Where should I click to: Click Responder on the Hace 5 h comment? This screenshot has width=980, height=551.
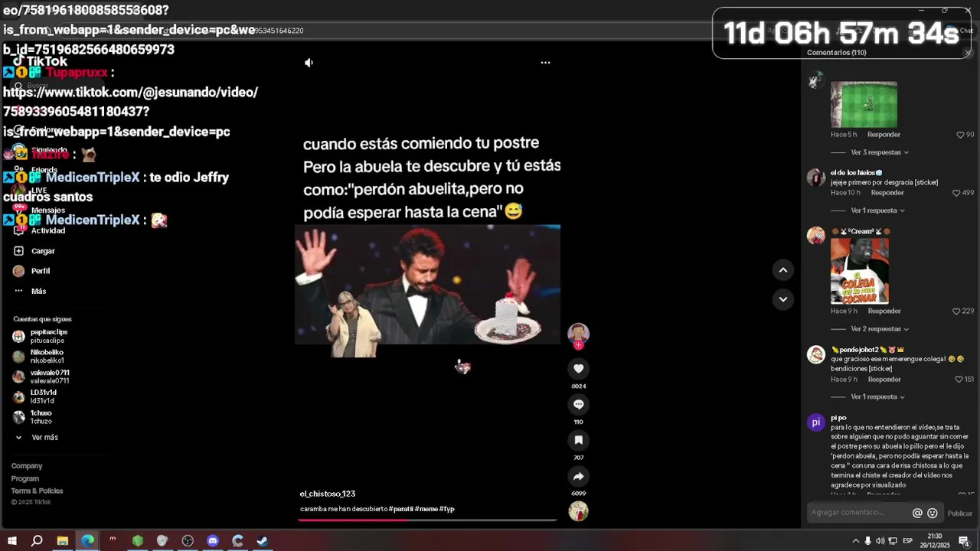click(x=884, y=135)
